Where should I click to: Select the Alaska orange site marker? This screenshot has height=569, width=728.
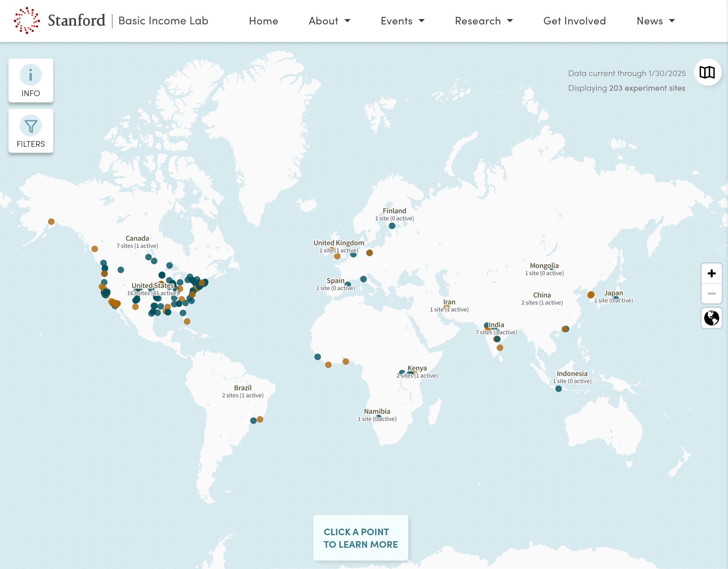pyautogui.click(x=51, y=222)
